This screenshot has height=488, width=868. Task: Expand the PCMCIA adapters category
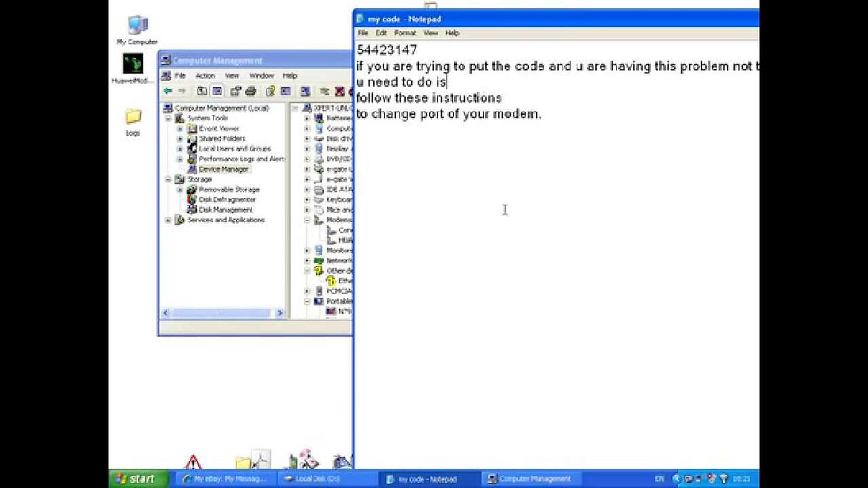tap(307, 291)
